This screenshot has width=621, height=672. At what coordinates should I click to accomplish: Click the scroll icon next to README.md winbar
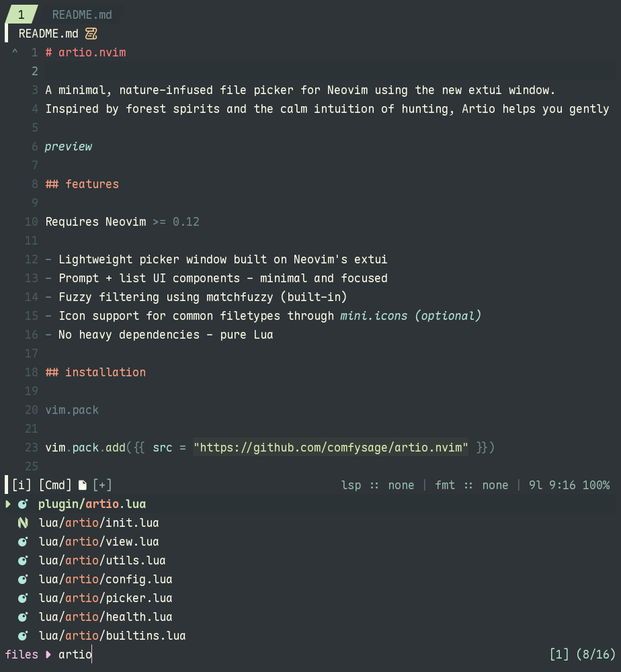tap(91, 34)
